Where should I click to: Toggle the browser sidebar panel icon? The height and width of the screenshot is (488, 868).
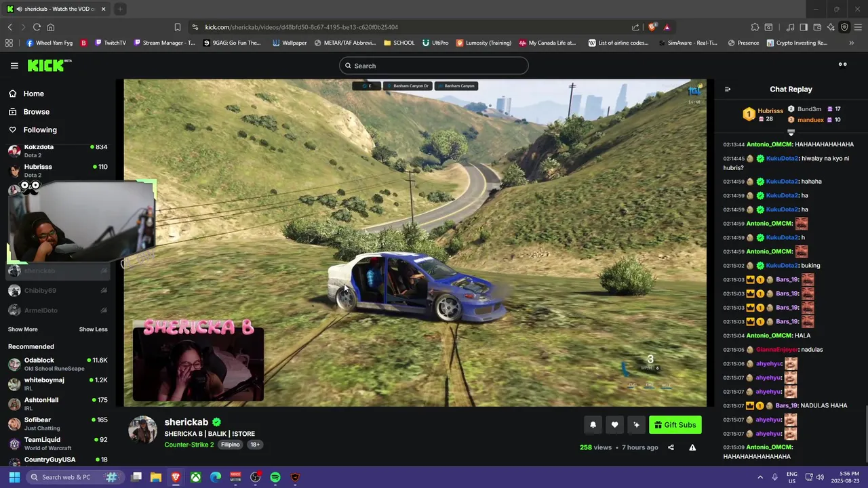pyautogui.click(x=804, y=27)
